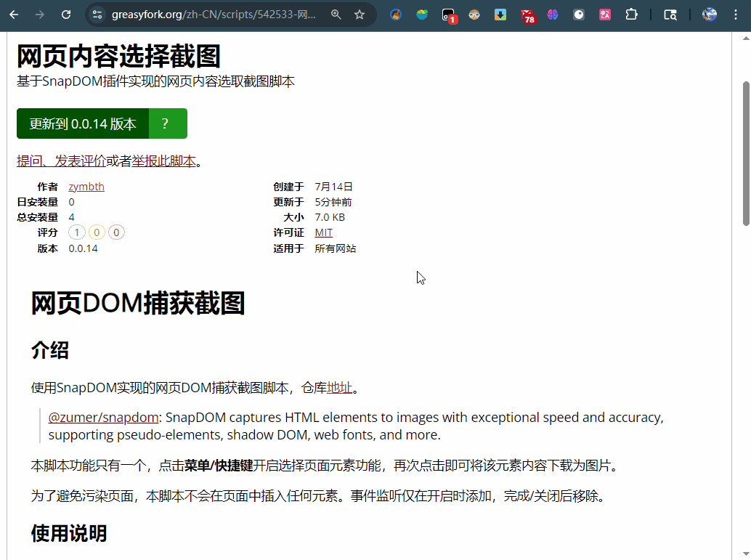
Task: Click the vertical page scrollbar thumb
Action: pyautogui.click(x=745, y=153)
